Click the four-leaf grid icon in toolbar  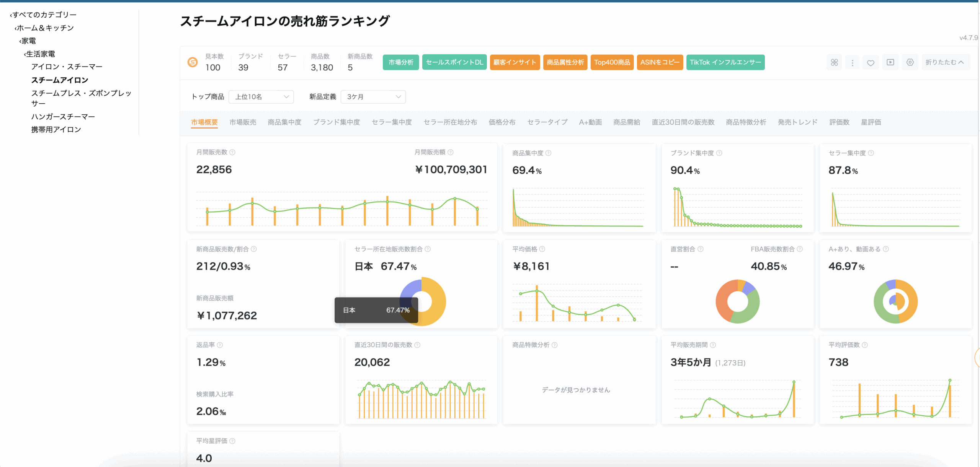834,62
